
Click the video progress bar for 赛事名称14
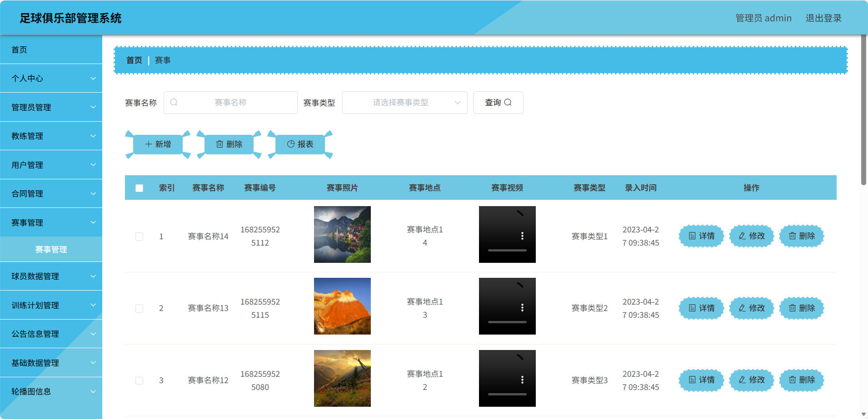pyautogui.click(x=507, y=250)
